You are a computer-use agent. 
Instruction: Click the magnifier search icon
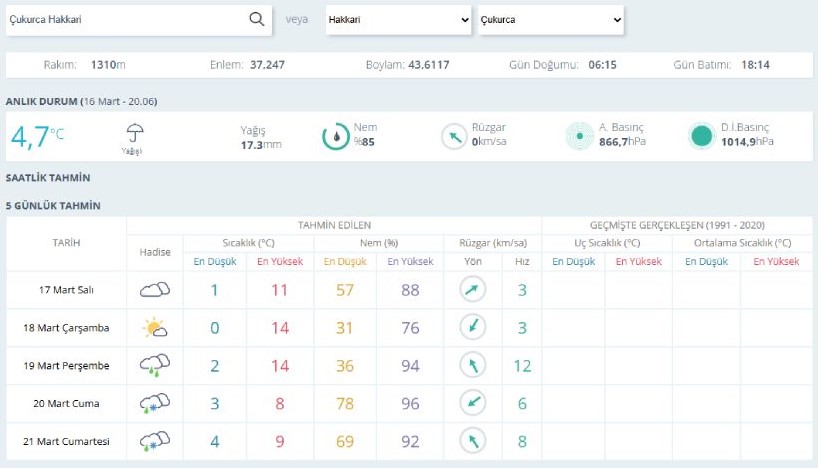point(256,20)
